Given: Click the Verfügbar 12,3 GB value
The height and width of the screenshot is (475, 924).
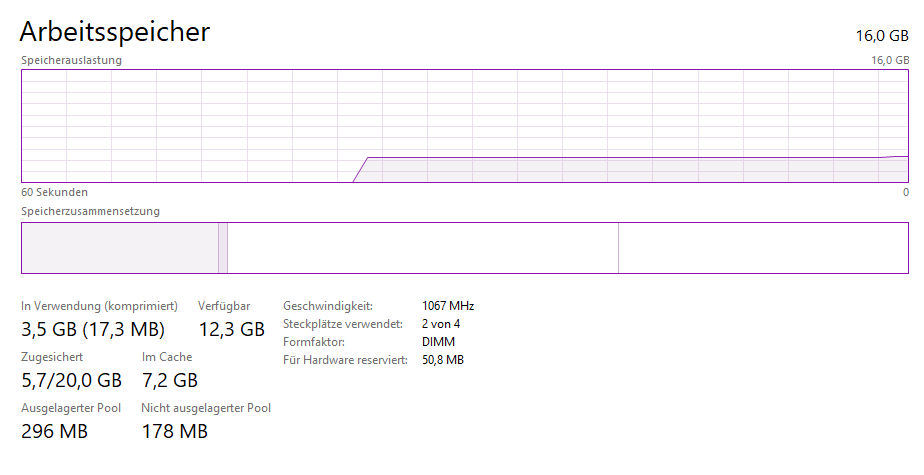Looking at the screenshot, I should click(231, 329).
